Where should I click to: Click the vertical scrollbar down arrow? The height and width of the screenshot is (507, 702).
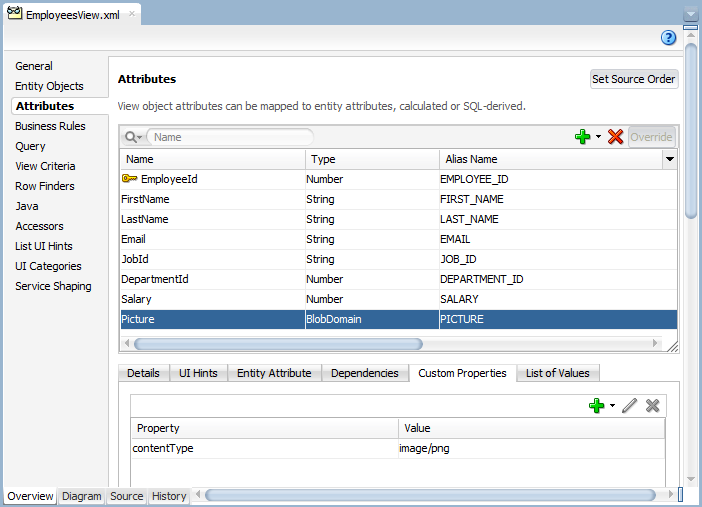(x=691, y=479)
